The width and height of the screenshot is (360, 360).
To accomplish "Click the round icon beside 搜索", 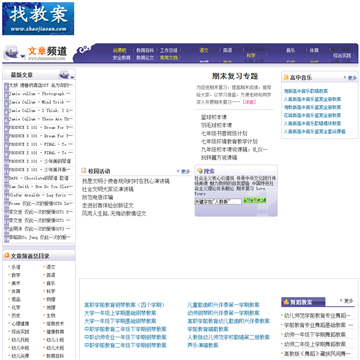I will pyautogui.click(x=200, y=171).
